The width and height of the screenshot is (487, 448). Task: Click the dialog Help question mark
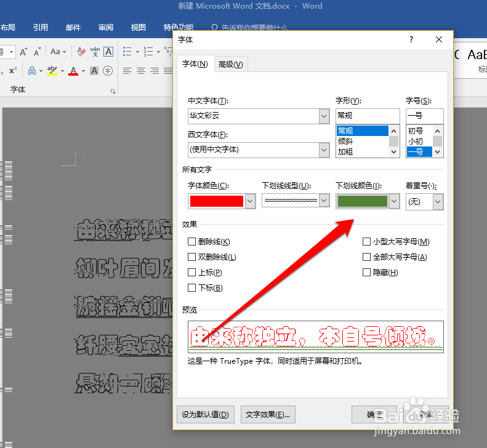(411, 39)
